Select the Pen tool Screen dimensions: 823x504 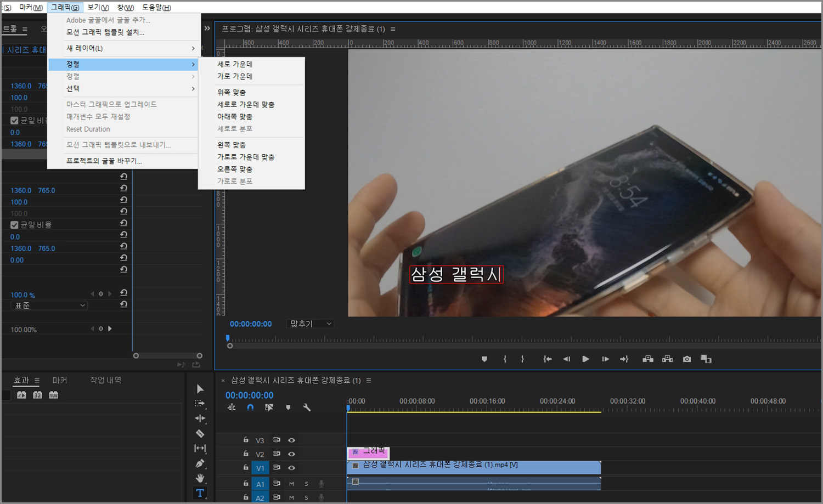point(200,463)
